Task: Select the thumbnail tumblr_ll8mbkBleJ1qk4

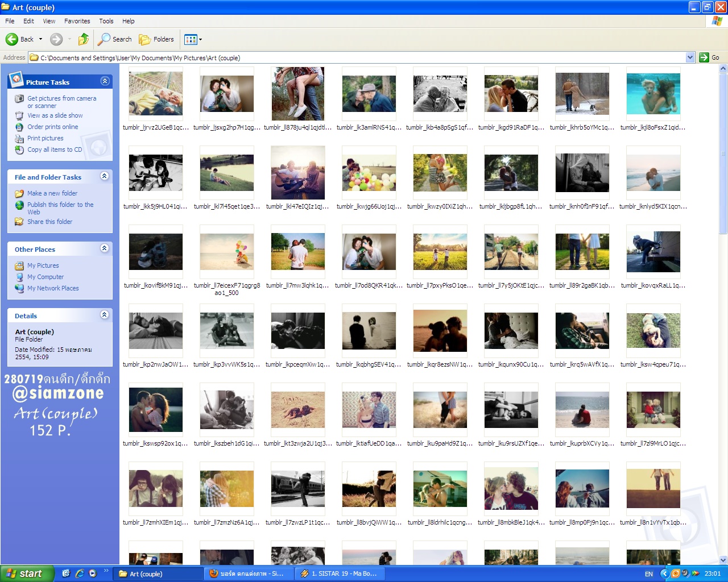Action: click(511, 489)
